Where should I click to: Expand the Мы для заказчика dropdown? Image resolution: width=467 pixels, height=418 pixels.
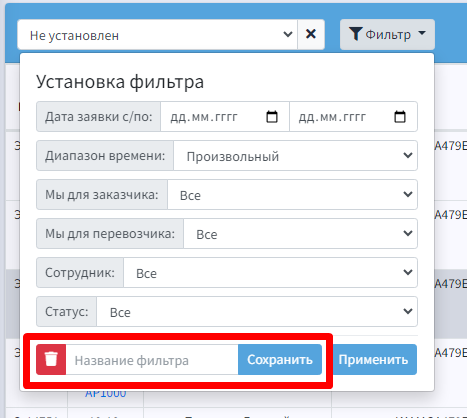tap(292, 195)
